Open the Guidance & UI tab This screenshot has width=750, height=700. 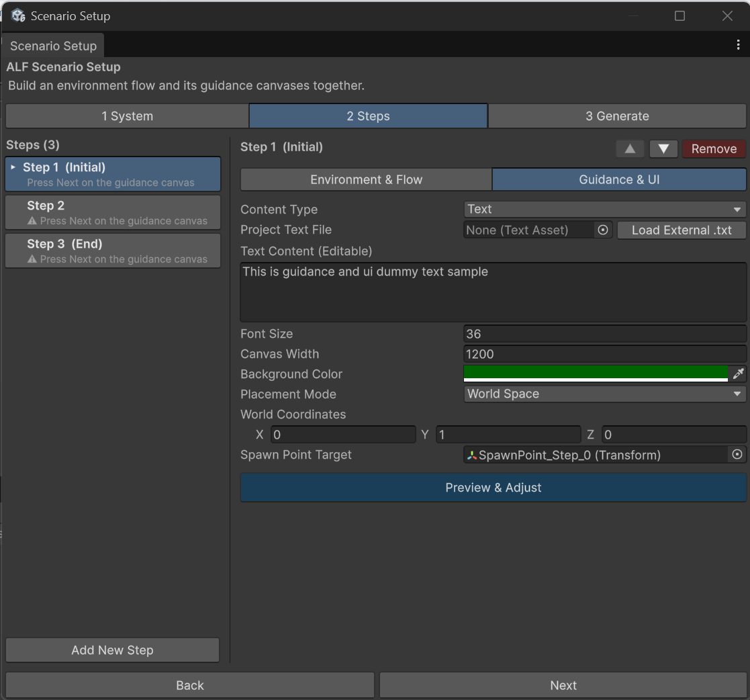pyautogui.click(x=619, y=180)
